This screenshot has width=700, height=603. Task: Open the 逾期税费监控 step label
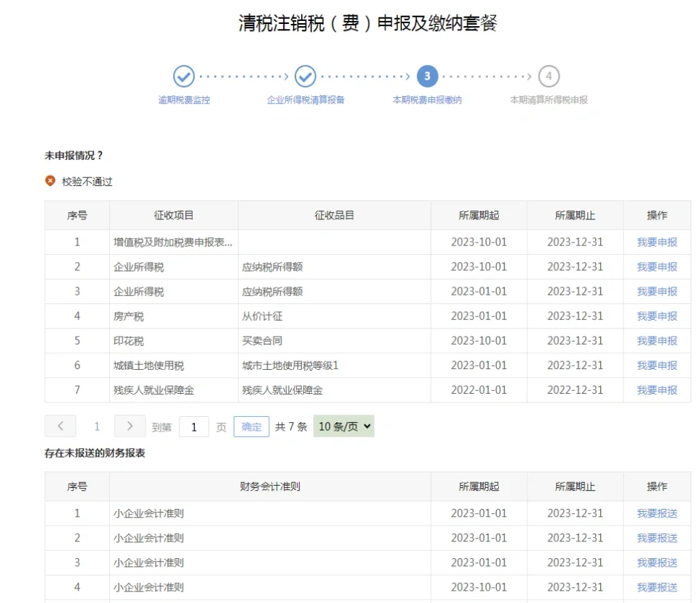(x=184, y=100)
